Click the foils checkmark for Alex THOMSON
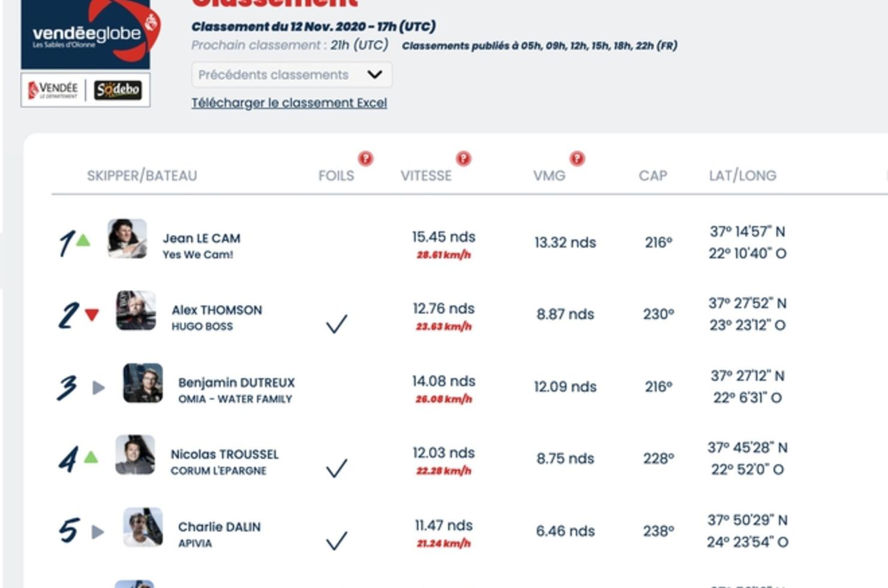This screenshot has width=888, height=588. tap(337, 324)
